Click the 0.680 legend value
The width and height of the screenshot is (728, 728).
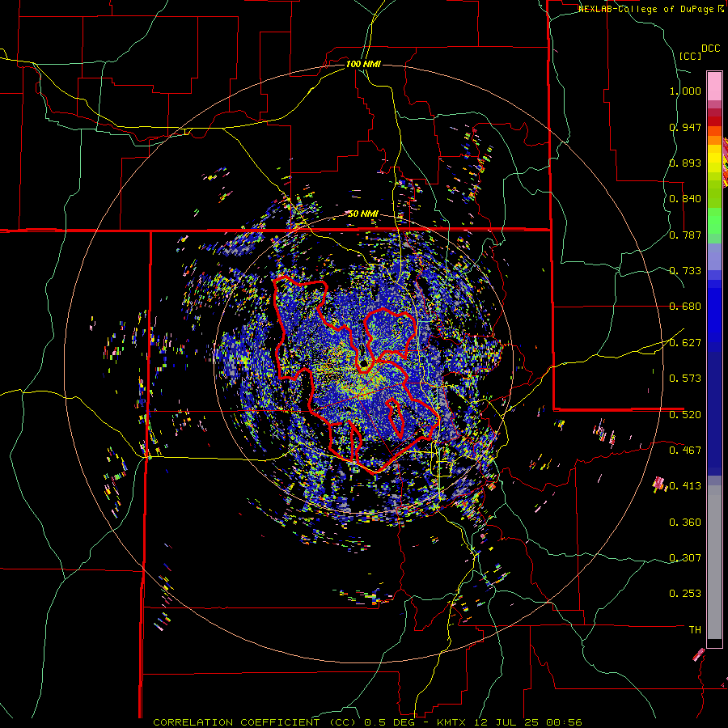[685, 307]
